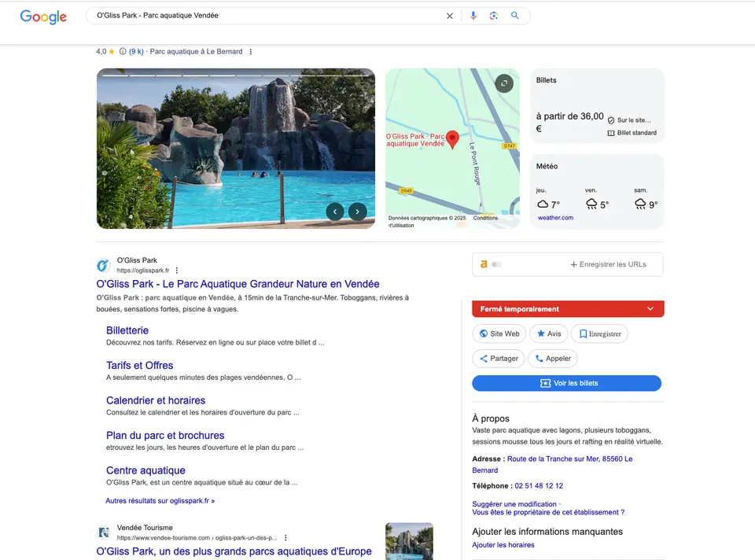This screenshot has width=755, height=560.
Task: Open the 9 k reviews link
Action: (136, 52)
